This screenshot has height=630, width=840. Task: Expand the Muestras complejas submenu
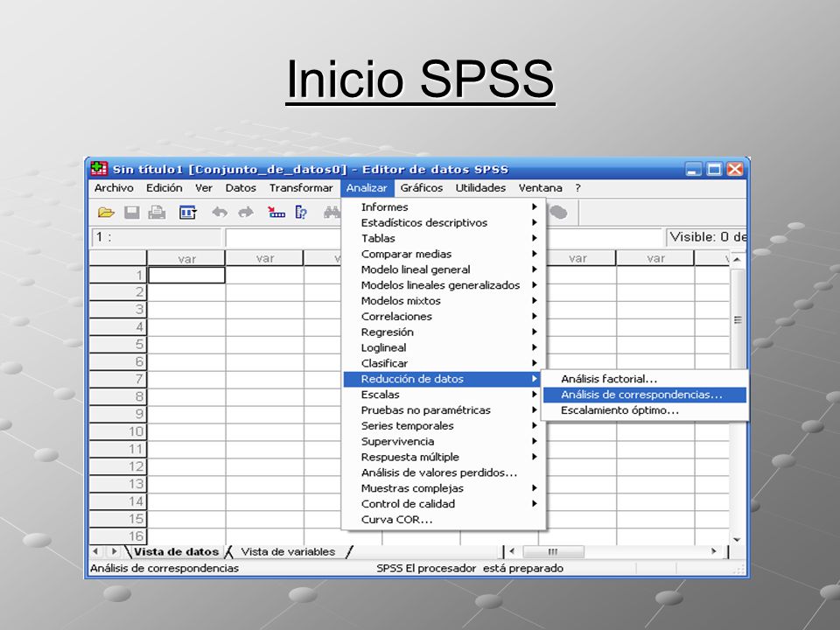coord(444,488)
